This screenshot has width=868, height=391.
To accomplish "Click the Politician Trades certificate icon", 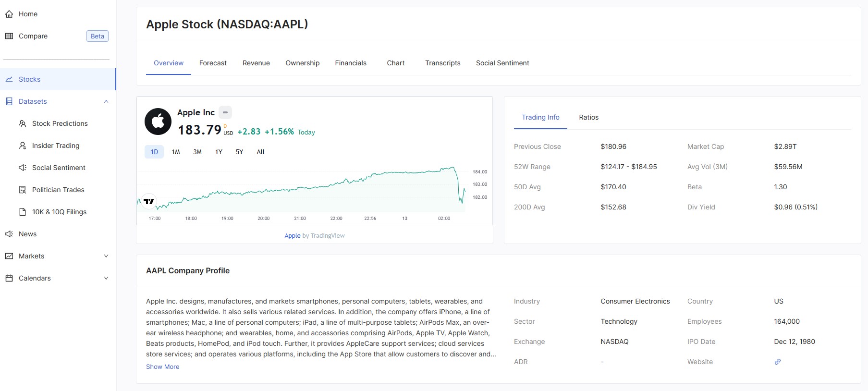I will 23,190.
